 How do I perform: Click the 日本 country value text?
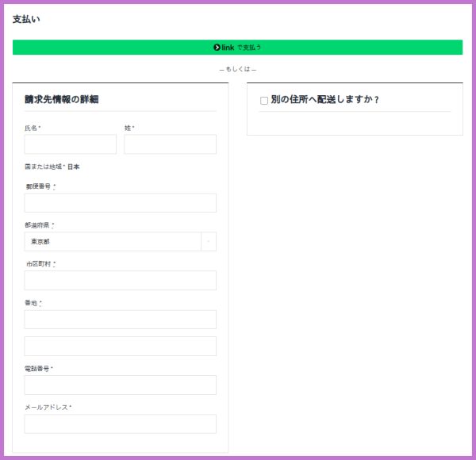(73, 167)
